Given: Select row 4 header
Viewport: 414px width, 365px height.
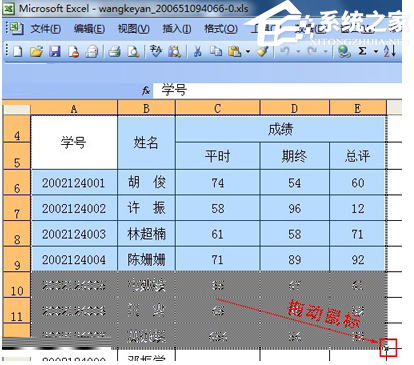Looking at the screenshot, I should (x=17, y=129).
